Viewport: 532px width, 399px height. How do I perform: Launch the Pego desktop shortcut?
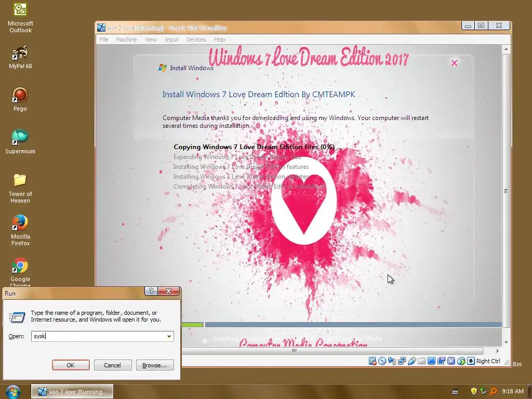click(20, 99)
